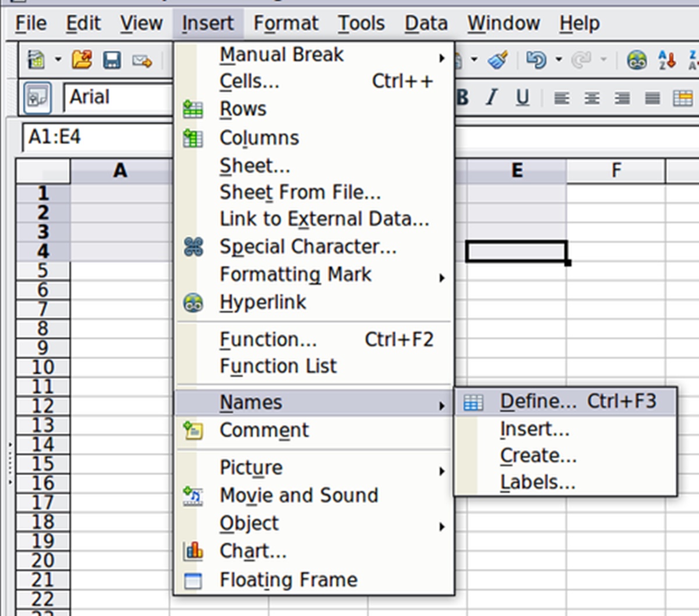Viewport: 699px width, 616px height.
Task: Toggle Underline formatting
Action: 523,98
